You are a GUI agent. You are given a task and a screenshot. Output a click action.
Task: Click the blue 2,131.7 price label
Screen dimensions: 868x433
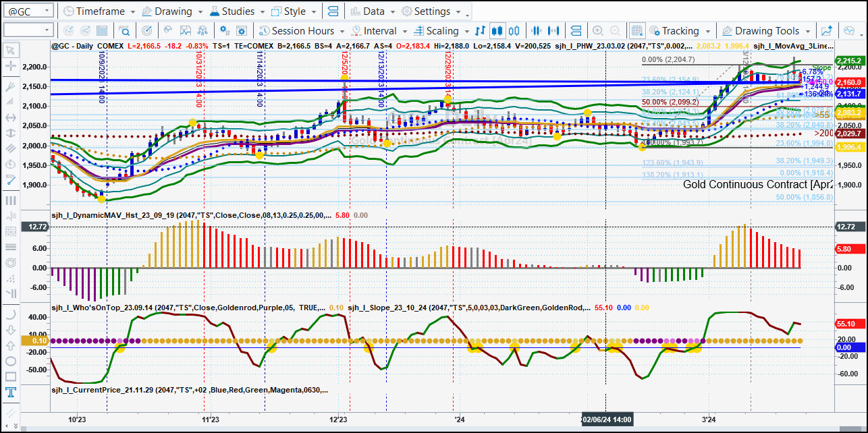click(x=849, y=94)
